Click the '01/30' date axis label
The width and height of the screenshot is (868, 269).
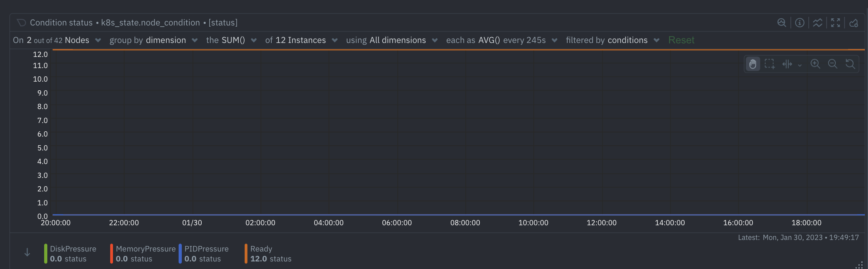click(x=192, y=223)
